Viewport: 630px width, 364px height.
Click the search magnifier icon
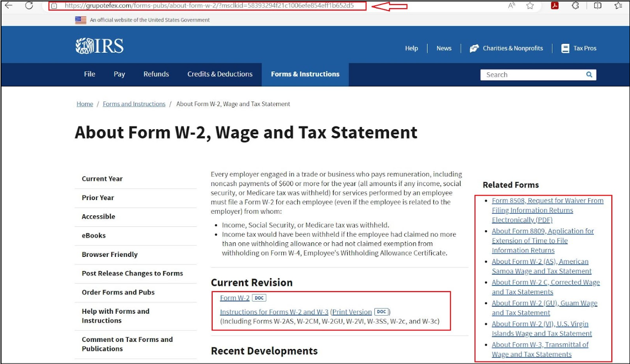click(589, 74)
